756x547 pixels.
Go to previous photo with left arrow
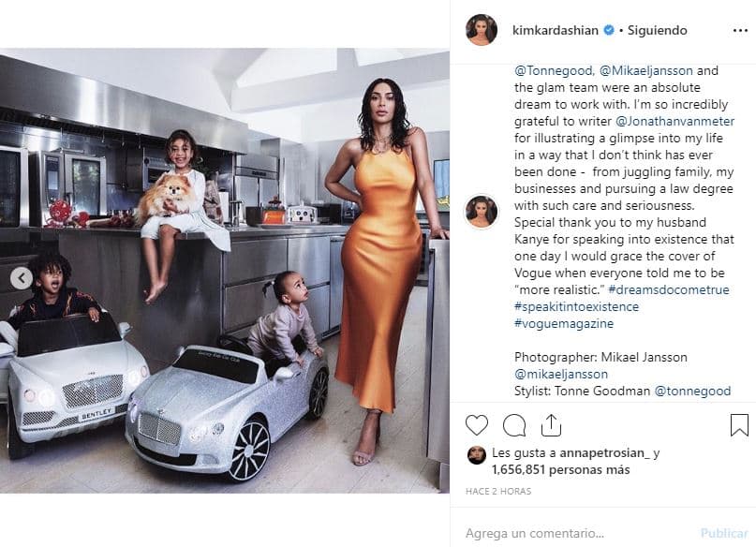(x=22, y=278)
